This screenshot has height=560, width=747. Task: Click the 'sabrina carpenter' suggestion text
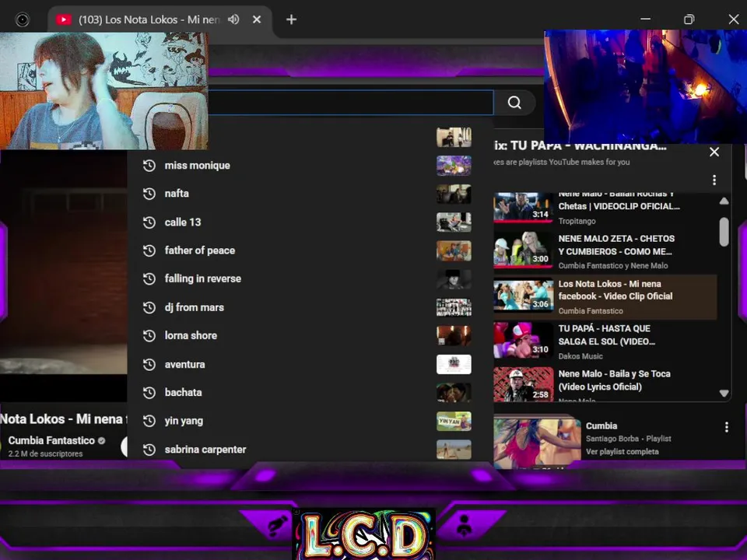click(x=205, y=450)
